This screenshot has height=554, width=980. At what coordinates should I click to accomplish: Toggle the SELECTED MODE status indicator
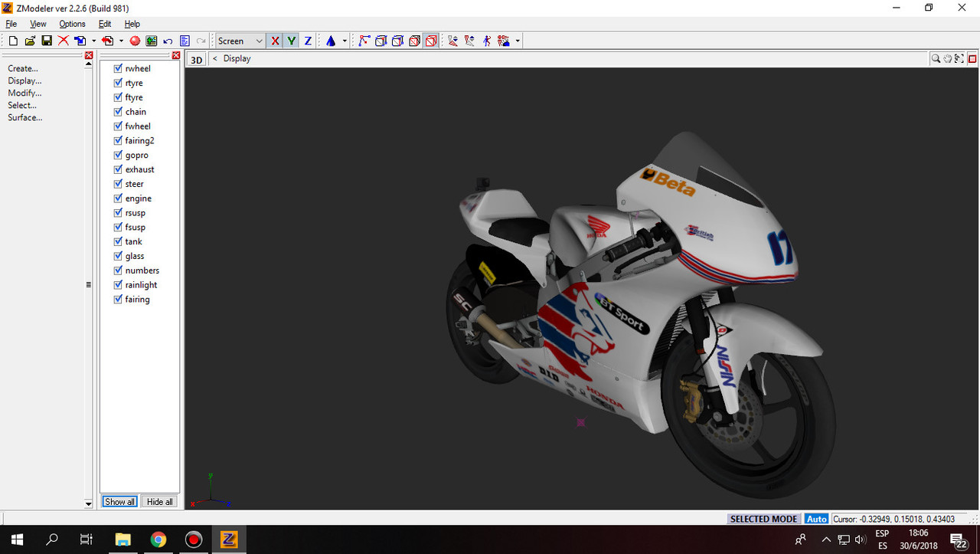(x=763, y=519)
